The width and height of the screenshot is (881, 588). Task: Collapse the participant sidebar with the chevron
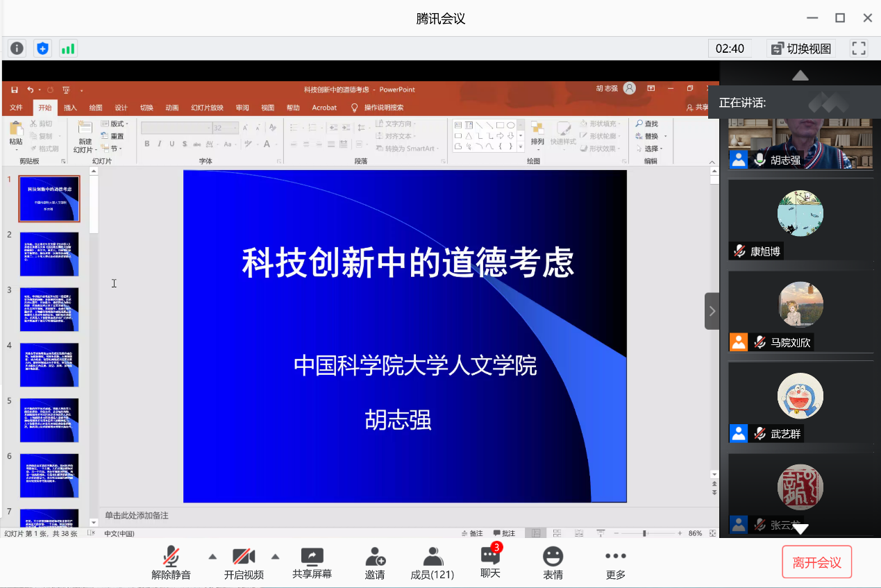tap(712, 311)
